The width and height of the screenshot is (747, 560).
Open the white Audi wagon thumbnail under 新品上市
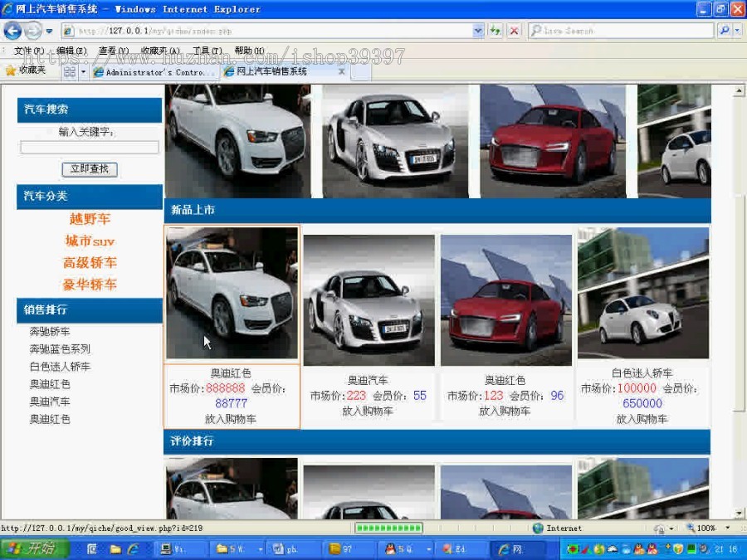coord(232,293)
